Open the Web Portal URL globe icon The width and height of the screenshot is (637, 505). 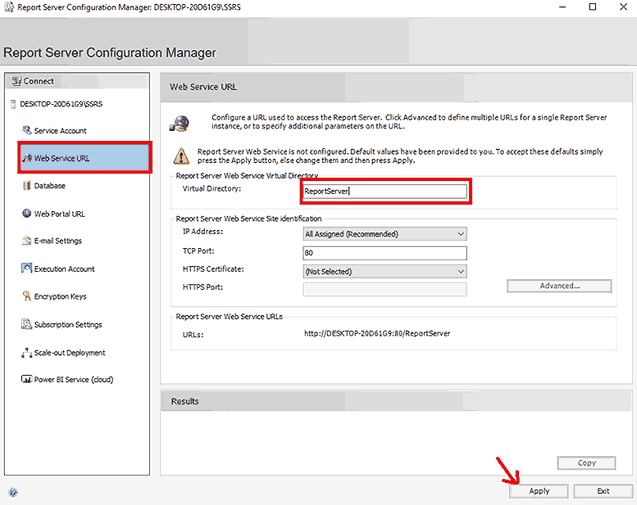26,213
